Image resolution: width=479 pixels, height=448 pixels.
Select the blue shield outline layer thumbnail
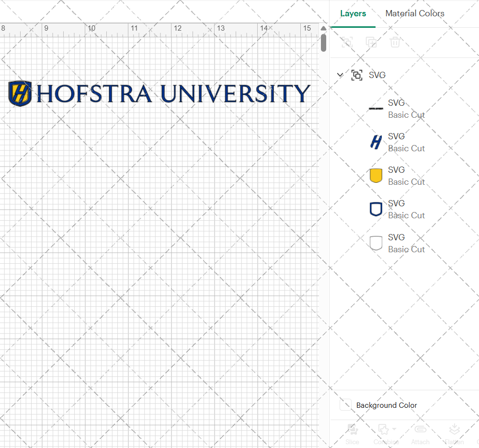376,209
